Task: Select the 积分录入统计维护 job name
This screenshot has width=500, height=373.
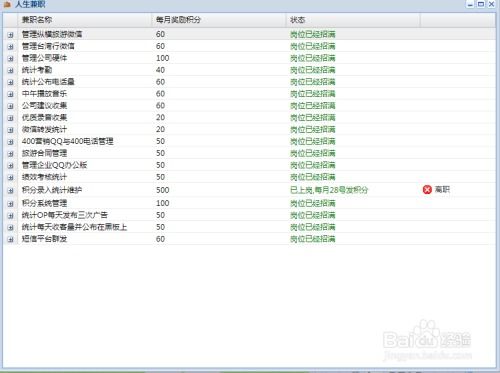Action: (x=52, y=190)
